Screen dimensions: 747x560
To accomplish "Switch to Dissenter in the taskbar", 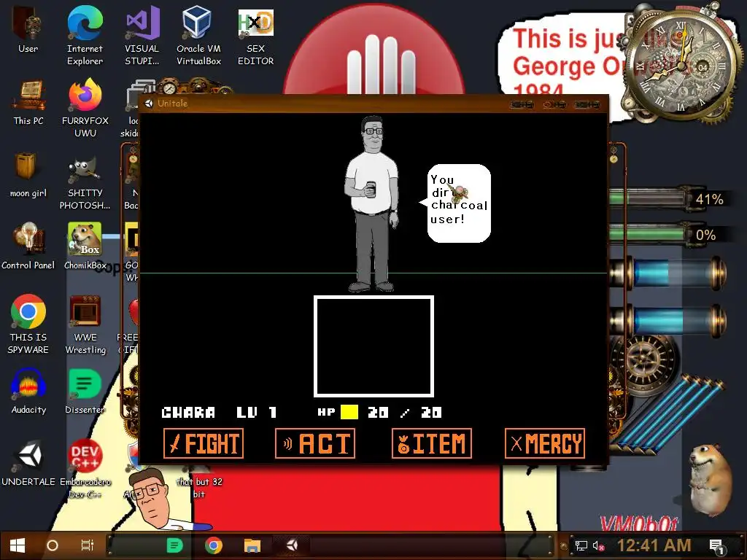I will (174, 545).
